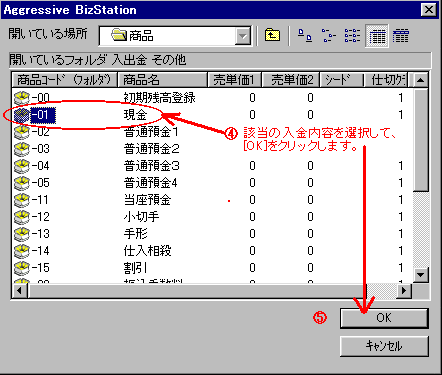Click the -04 item icon
Viewport: 442px width, 375px height.
tap(22, 166)
